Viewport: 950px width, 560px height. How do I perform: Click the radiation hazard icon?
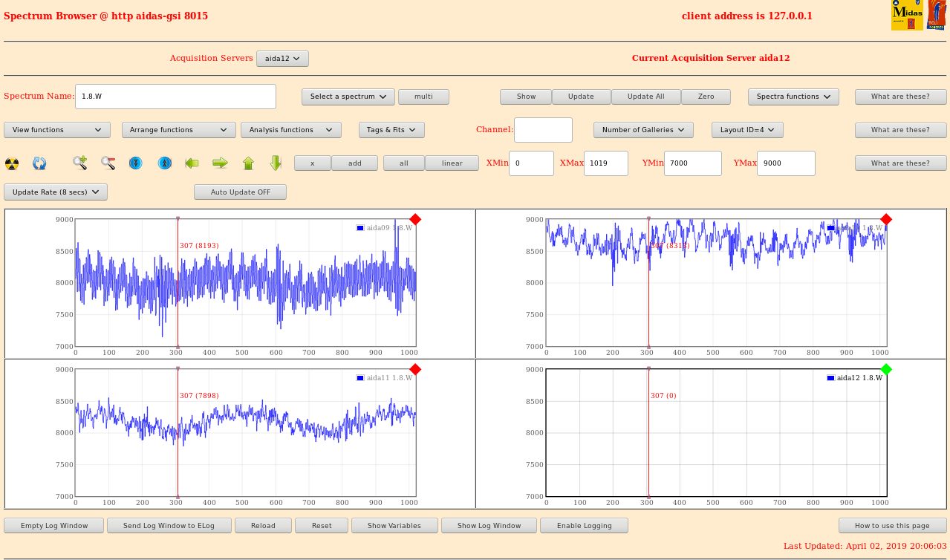pyautogui.click(x=12, y=163)
